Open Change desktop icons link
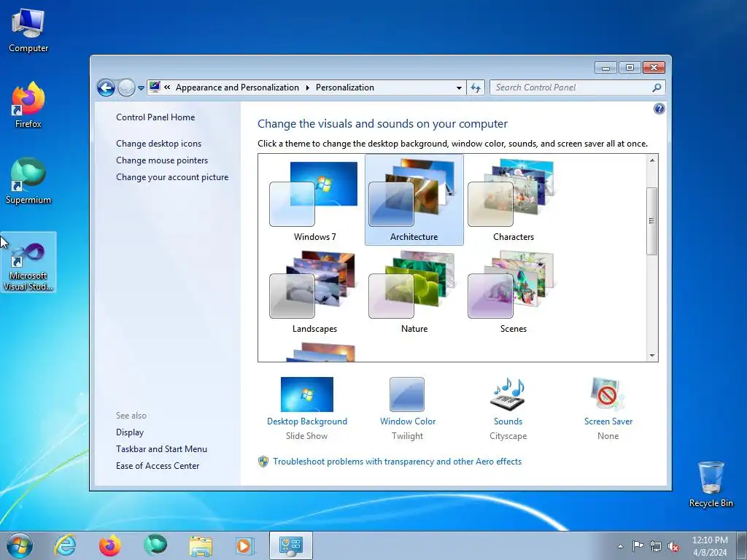 tap(158, 144)
